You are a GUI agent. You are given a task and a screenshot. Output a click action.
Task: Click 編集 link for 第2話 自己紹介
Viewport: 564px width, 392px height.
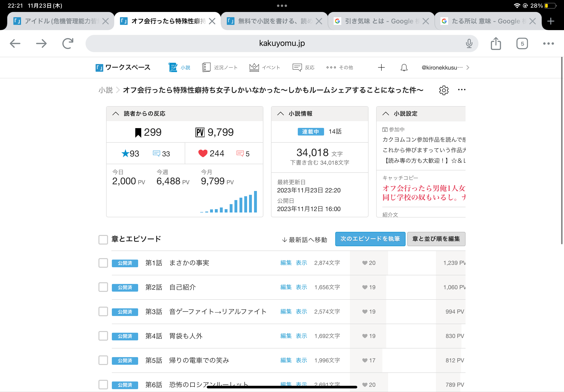point(286,287)
